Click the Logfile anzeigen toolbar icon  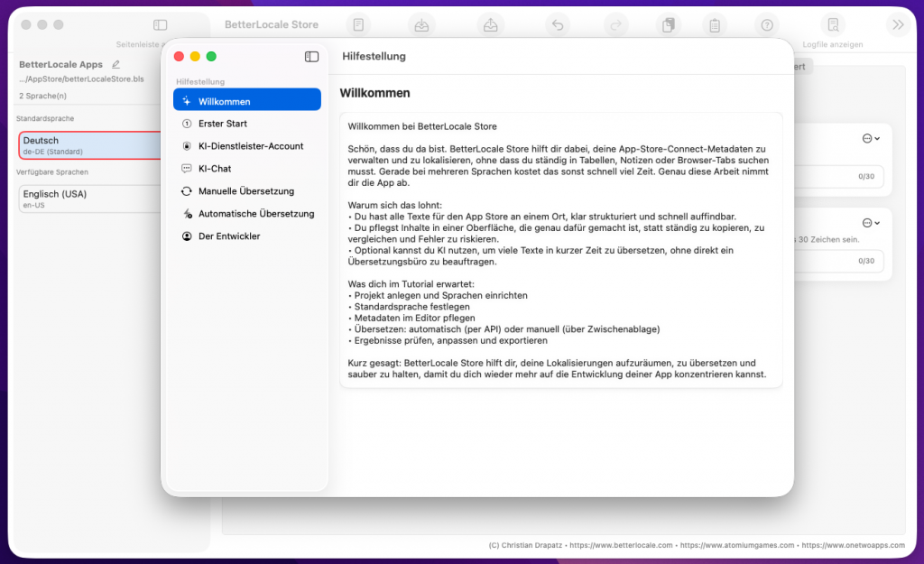pyautogui.click(x=833, y=25)
